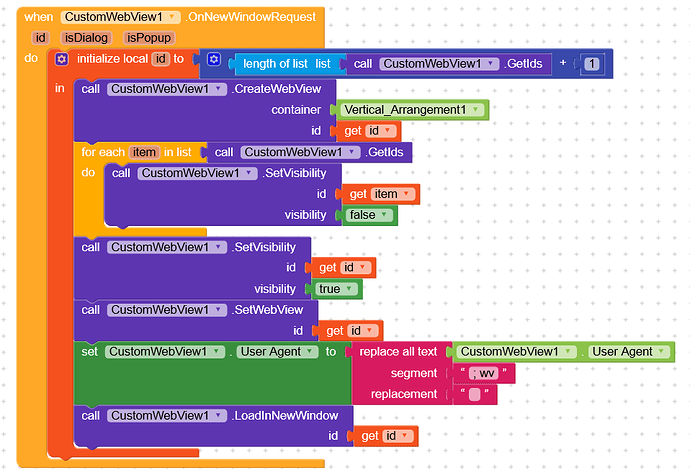This screenshot has width=690, height=475.
Task: Open CustomWebView1 dropdown in User Agent getter block
Action: pos(516,352)
